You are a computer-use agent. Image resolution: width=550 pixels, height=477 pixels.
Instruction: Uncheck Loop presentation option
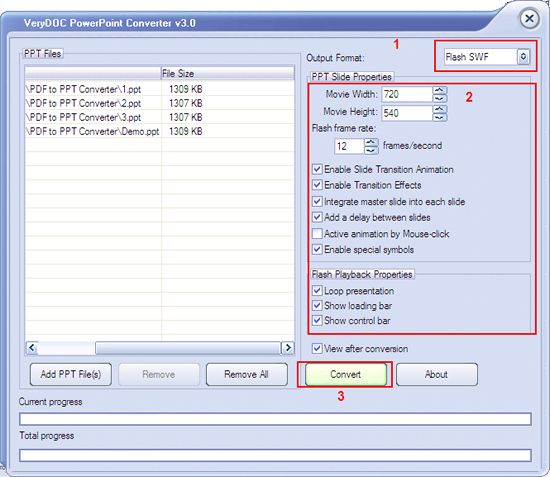click(317, 291)
